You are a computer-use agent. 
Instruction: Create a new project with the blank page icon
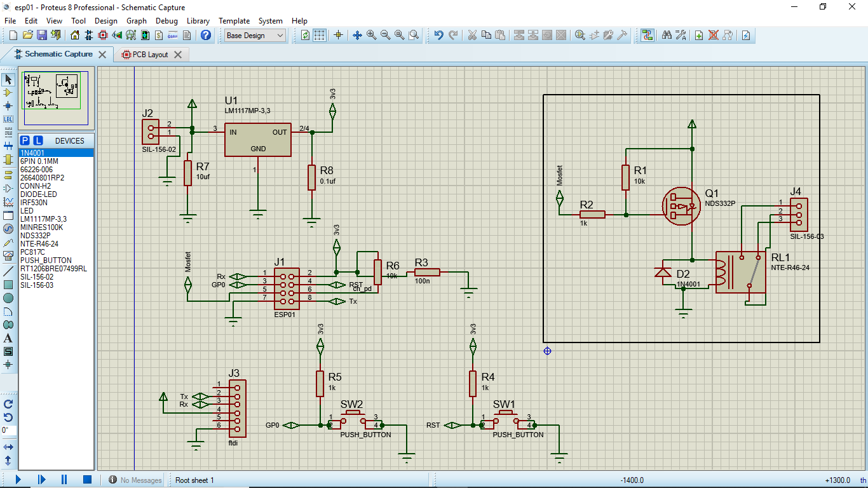[x=13, y=36]
